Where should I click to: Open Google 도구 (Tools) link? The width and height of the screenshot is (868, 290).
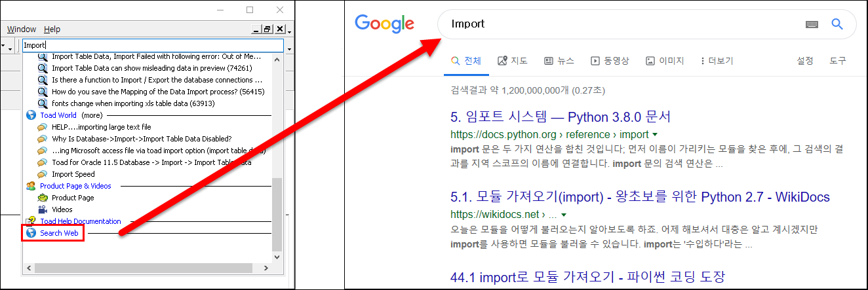(838, 61)
